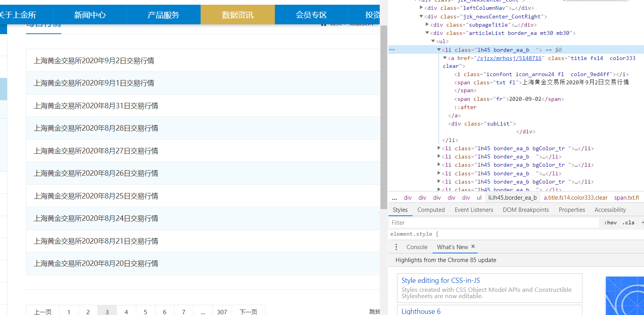Screen dimensions: 644x315
Task: Collapse the anchor href element node
Action: [x=445, y=58]
